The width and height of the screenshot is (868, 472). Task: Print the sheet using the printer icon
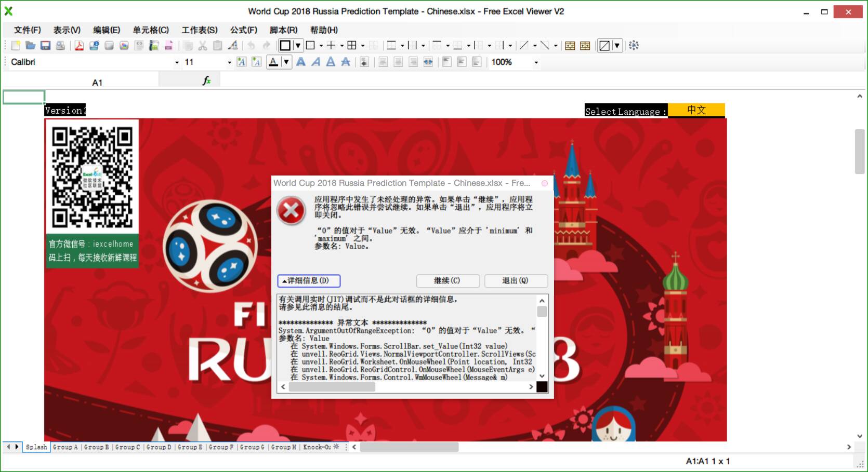click(x=61, y=46)
